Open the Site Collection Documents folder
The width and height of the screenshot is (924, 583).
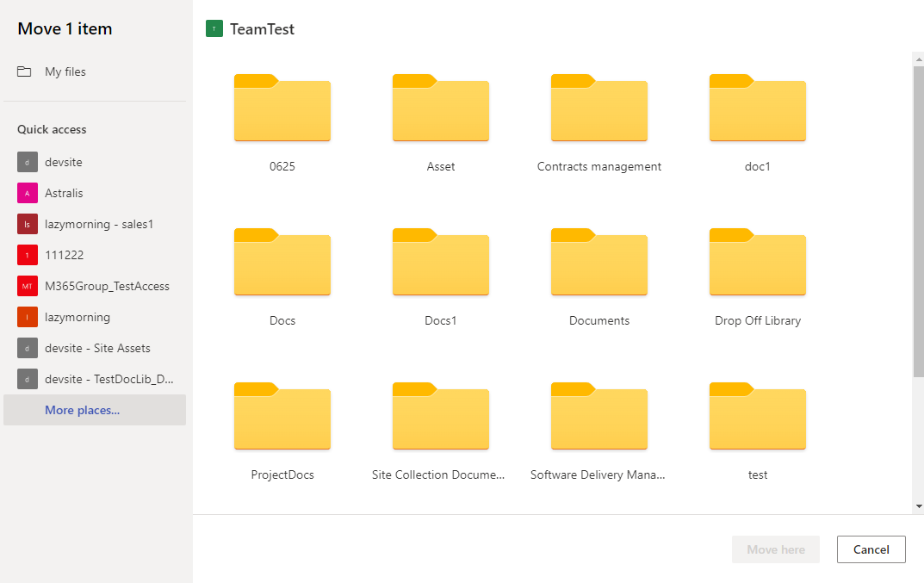pyautogui.click(x=441, y=417)
